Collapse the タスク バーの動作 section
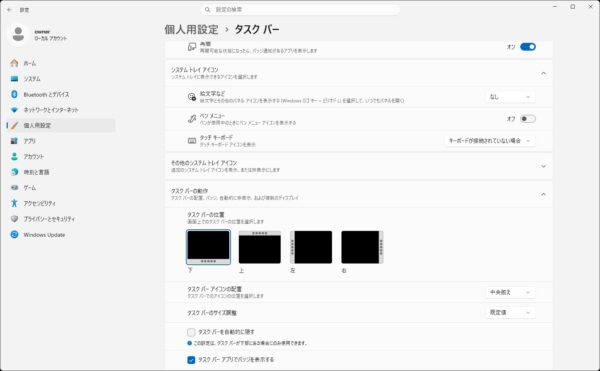Viewport: 600px width, 371px height. click(x=543, y=194)
